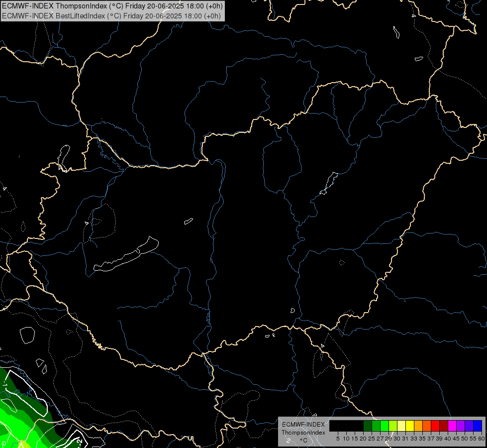
Task: Click the °C unit label in legend
Action: point(303,441)
